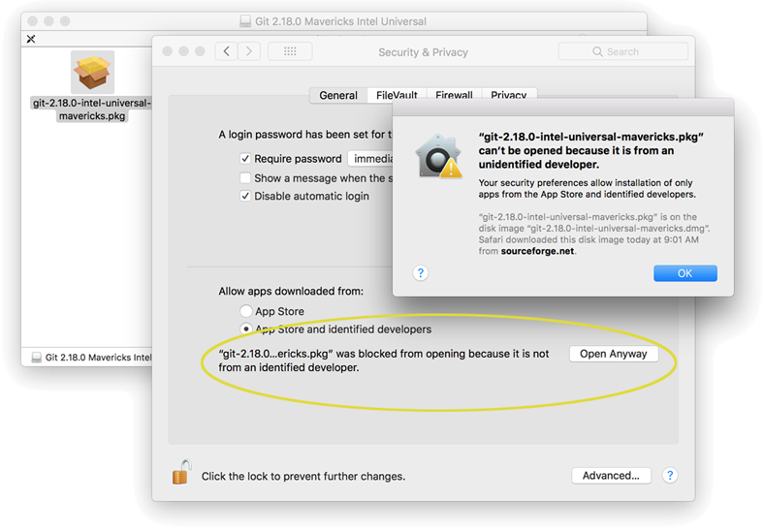Open the require password delay dropdown
Image resolution: width=764 pixels, height=532 pixels.
coord(370,159)
